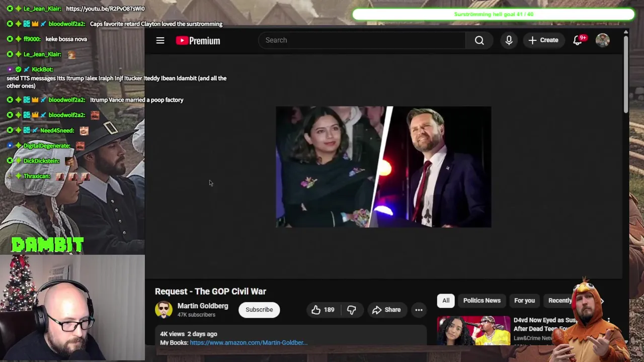Click ff9000 username in chat
The width and height of the screenshot is (644, 362).
pyautogui.click(x=32, y=39)
